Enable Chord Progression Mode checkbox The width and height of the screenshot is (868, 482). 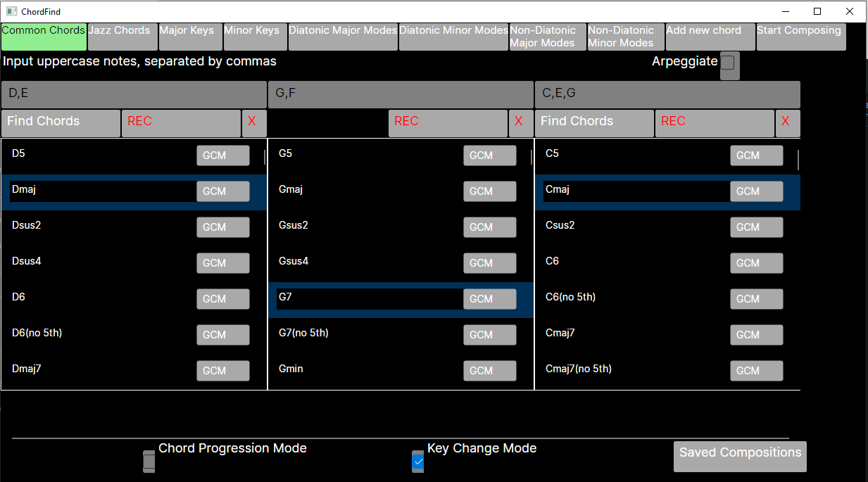[x=149, y=462]
